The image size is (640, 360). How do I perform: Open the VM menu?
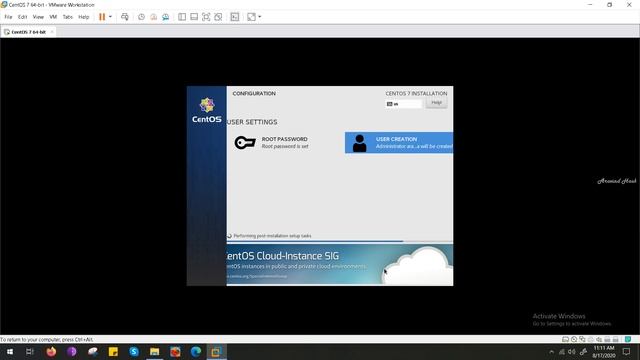(53, 17)
